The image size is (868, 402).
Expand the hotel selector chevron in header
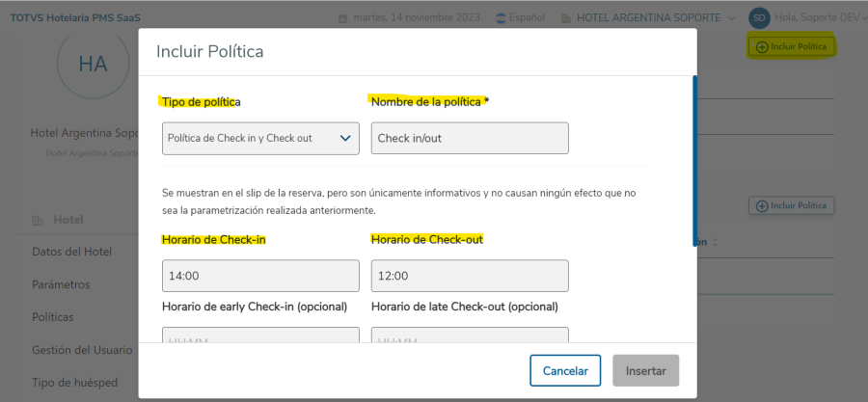coord(733,17)
